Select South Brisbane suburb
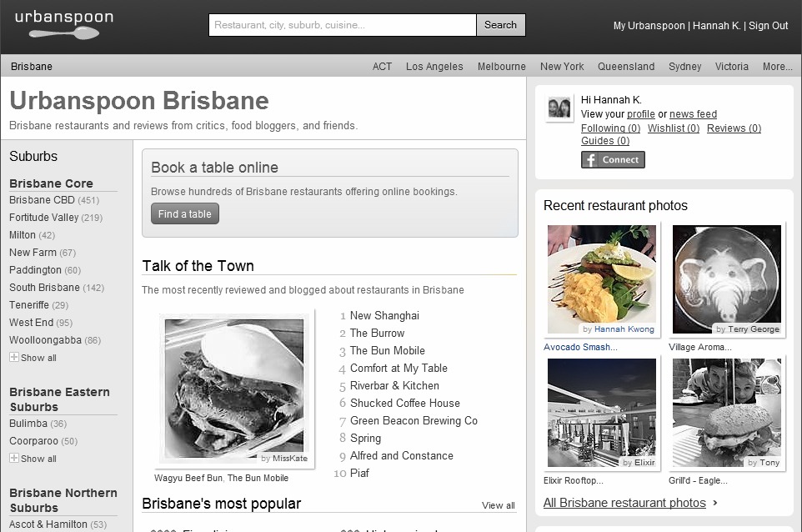Viewport: 802px width, 532px height. [x=44, y=288]
